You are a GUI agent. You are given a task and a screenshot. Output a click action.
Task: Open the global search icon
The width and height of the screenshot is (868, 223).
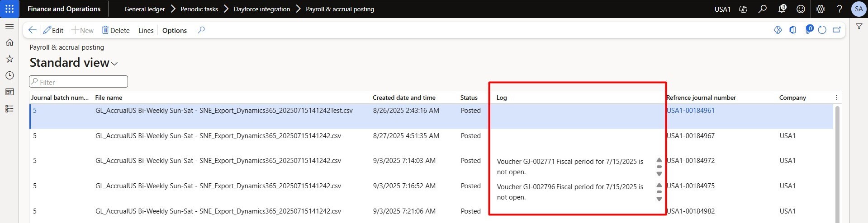(763, 9)
